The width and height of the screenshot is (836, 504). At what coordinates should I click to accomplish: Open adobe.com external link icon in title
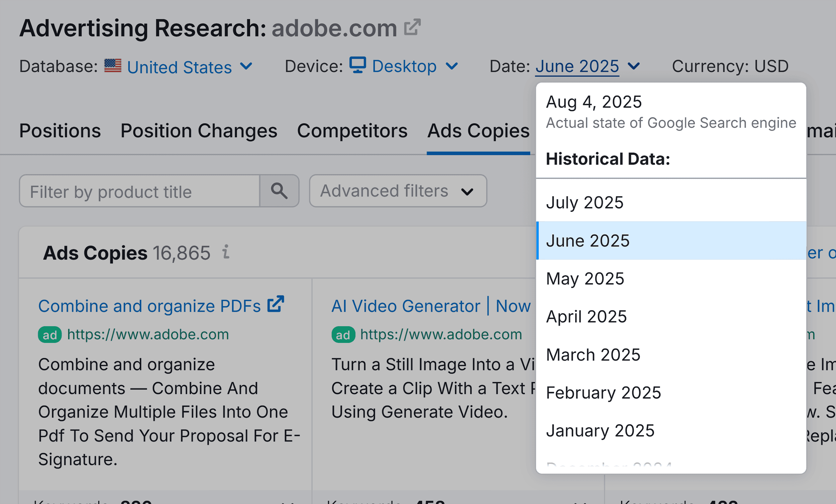(412, 27)
